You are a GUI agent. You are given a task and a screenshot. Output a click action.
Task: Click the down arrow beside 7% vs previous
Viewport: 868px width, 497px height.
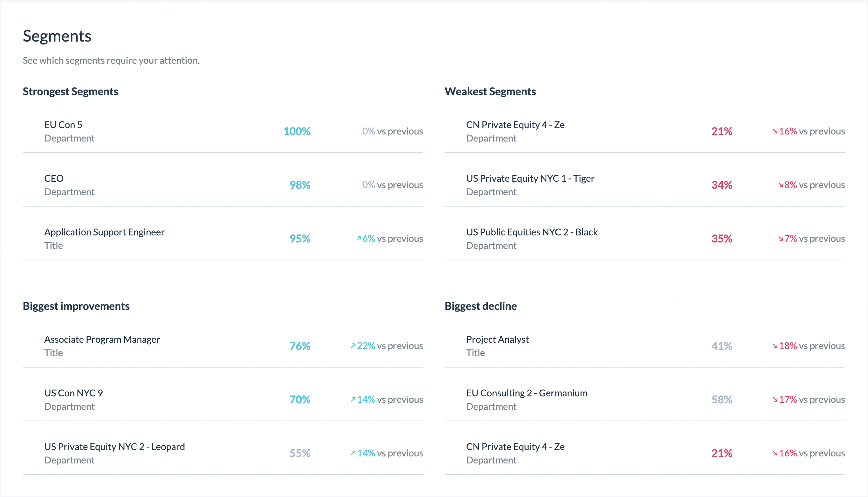[x=780, y=238]
